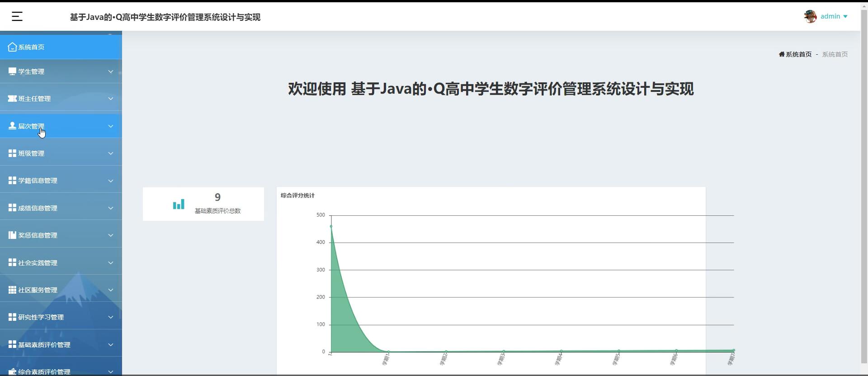Expand 研究性学习管理 chevron arrow
The width and height of the screenshot is (868, 376).
click(x=110, y=317)
